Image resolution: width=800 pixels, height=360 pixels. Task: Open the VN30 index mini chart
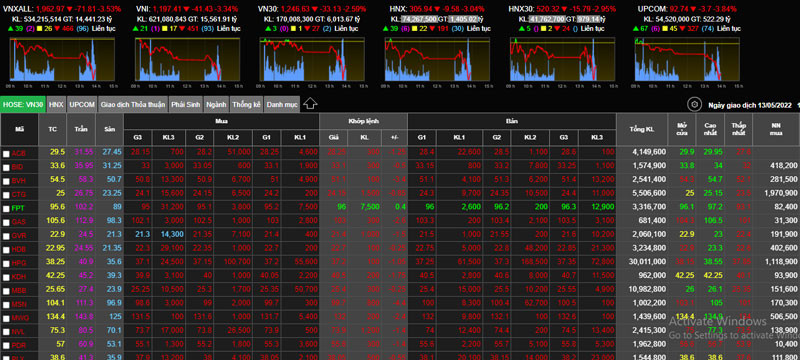313,60
